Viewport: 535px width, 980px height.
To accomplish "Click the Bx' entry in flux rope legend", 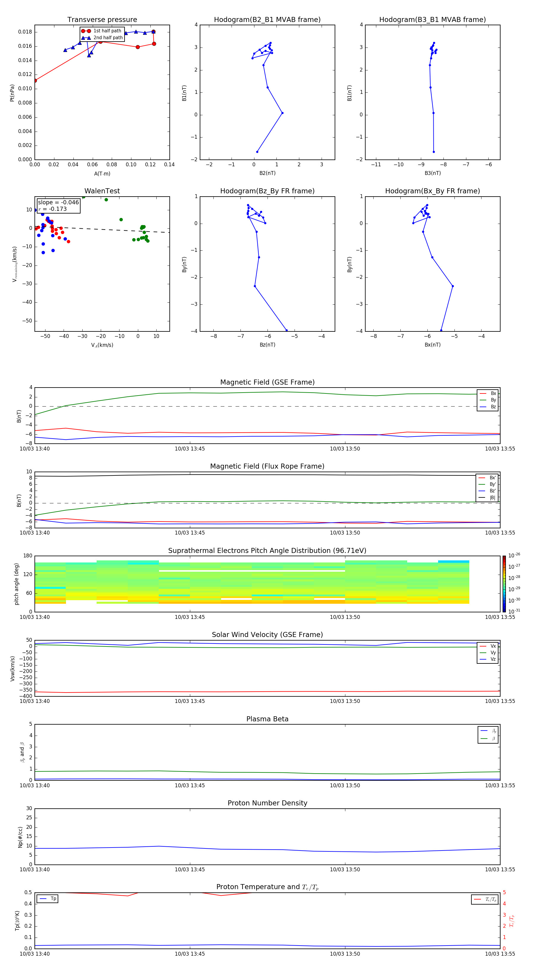I will [x=487, y=478].
